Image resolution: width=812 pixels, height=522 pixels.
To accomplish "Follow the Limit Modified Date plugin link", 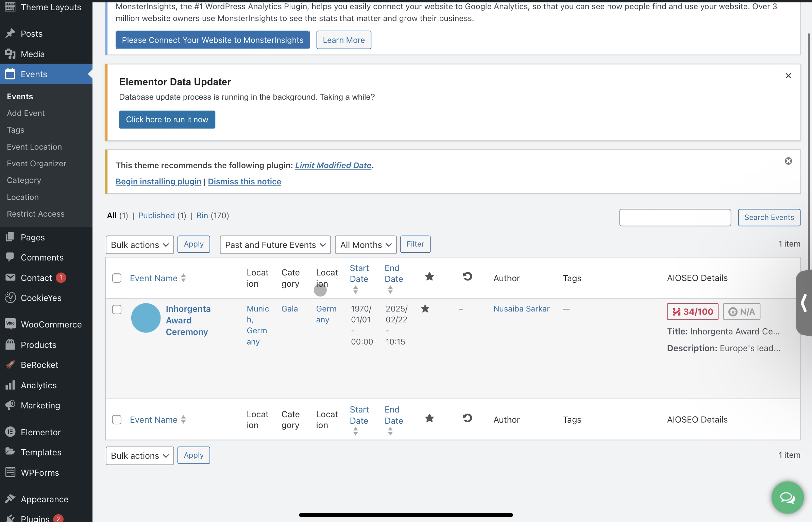I will [x=333, y=165].
